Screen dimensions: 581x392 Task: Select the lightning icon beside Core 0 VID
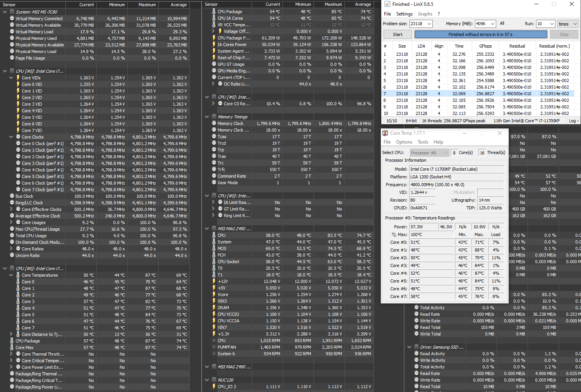(x=18, y=84)
